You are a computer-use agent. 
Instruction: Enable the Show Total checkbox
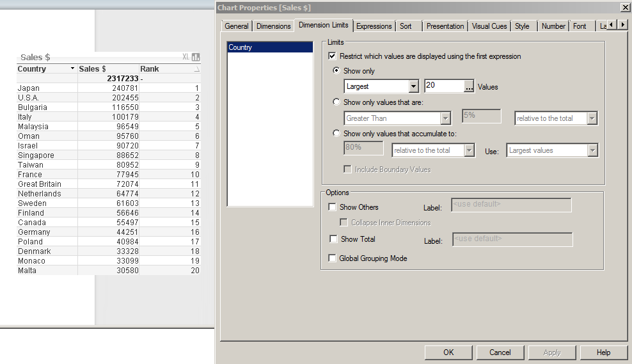point(333,239)
